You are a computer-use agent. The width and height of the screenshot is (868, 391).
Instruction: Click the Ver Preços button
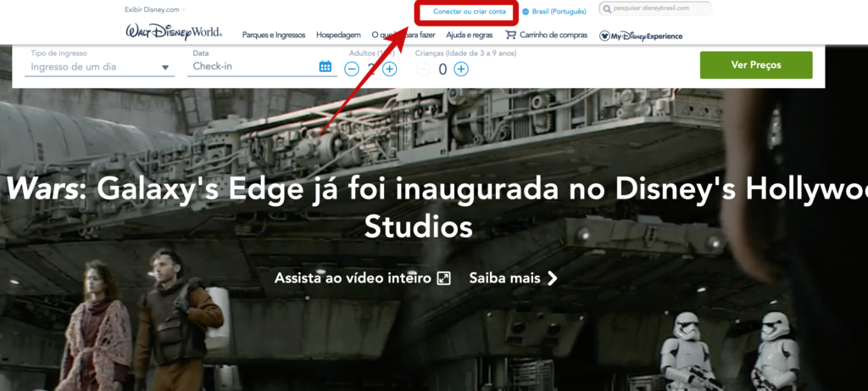[x=756, y=64]
